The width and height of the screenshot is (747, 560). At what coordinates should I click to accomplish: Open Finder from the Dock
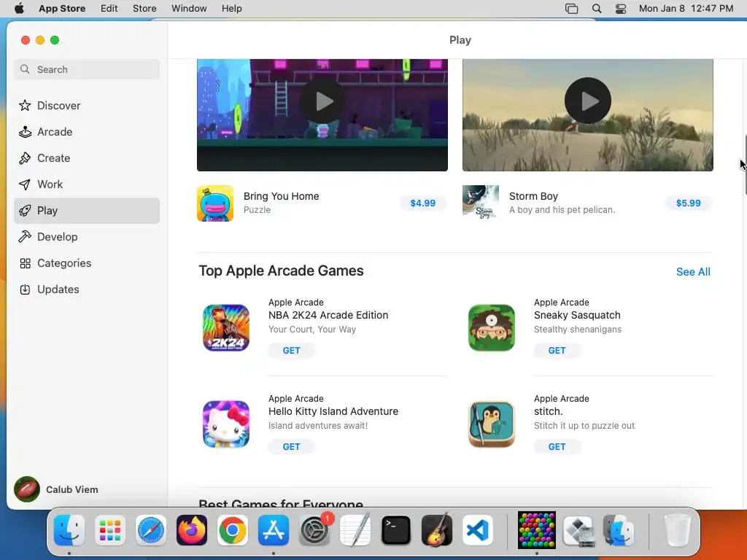[x=69, y=530]
